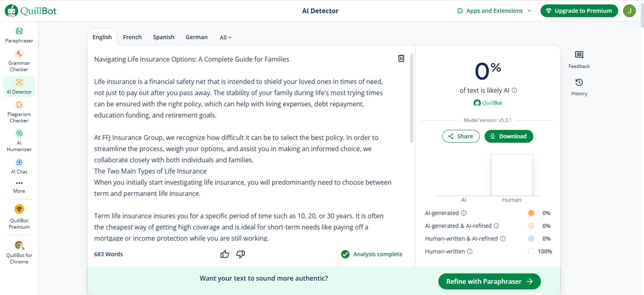This screenshot has height=295, width=644.
Task: Click Refine with Paraphraser button
Action: 489,281
